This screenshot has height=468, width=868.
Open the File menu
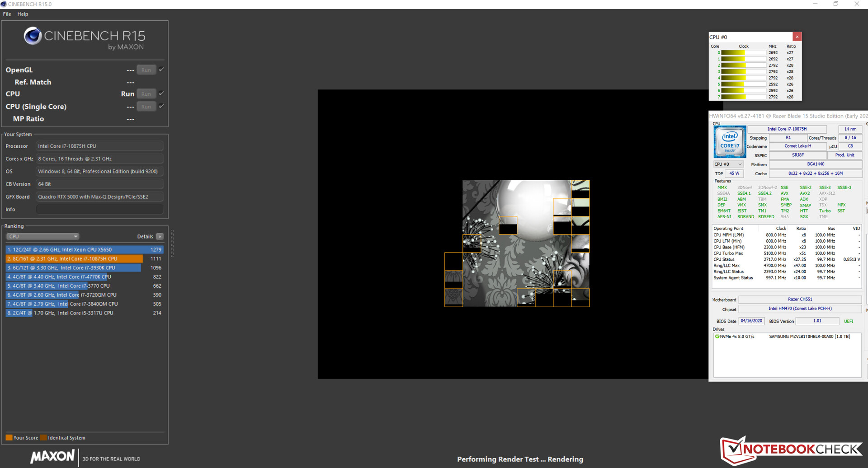7,14
